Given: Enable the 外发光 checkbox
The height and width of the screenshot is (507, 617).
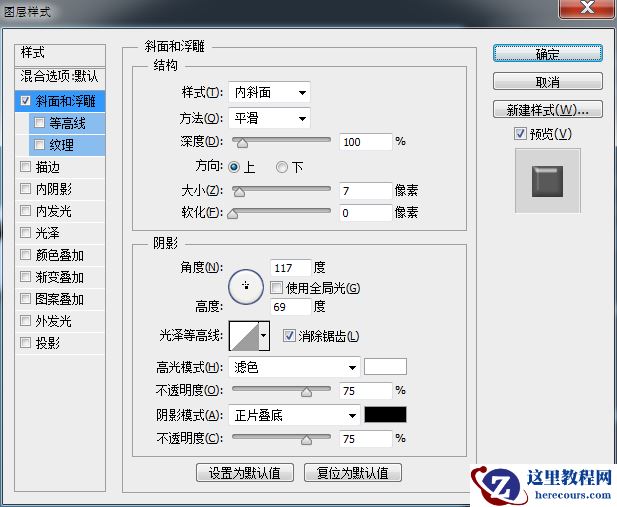Looking at the screenshot, I should coord(26,321).
